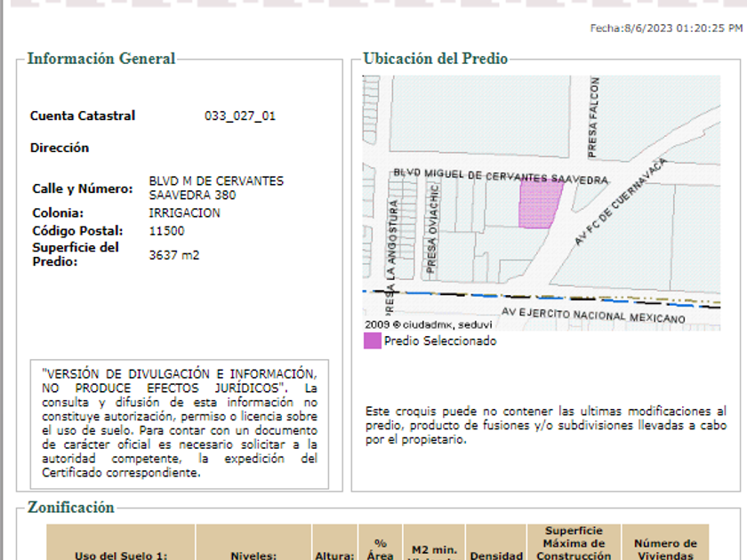Click the pink highlighted parcel on the map
747x560 pixels.
coord(538,205)
